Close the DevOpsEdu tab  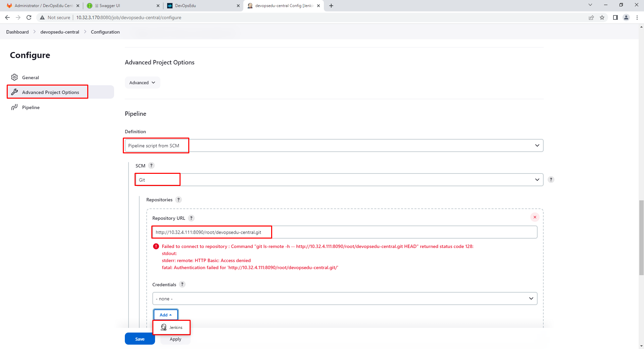(x=238, y=6)
